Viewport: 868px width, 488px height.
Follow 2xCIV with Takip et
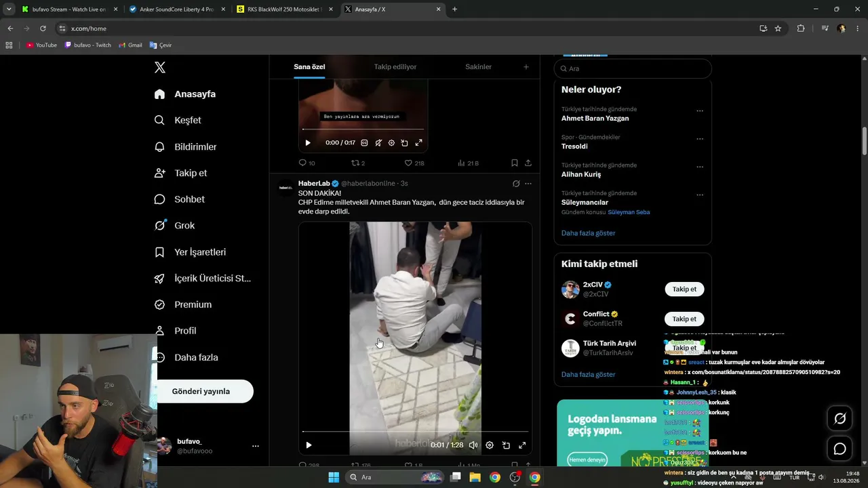tap(684, 289)
